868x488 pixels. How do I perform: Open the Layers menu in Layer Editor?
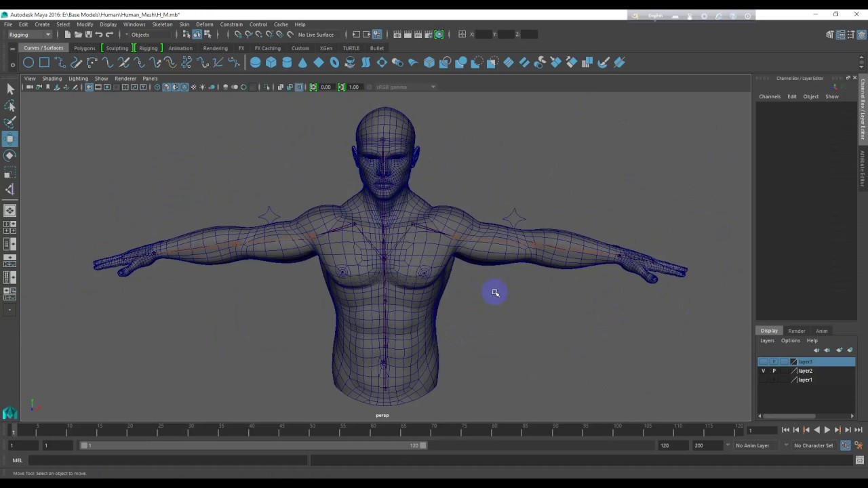pos(767,340)
